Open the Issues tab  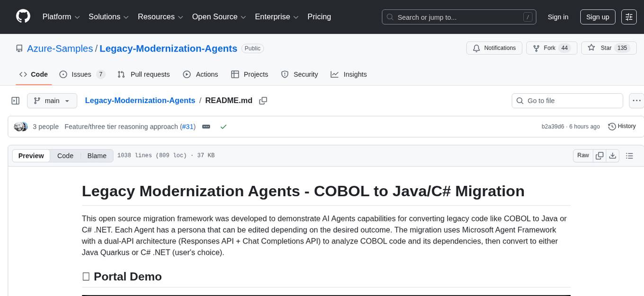point(82,74)
